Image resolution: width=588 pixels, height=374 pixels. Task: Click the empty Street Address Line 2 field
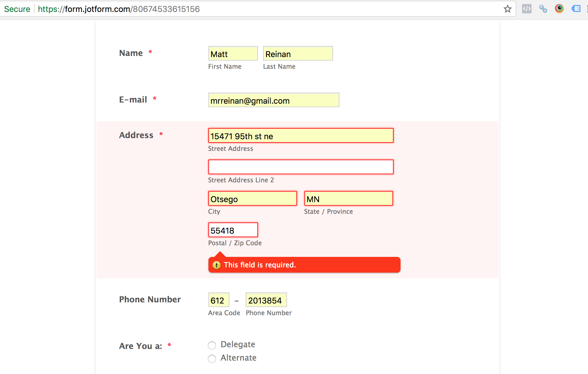(x=300, y=167)
